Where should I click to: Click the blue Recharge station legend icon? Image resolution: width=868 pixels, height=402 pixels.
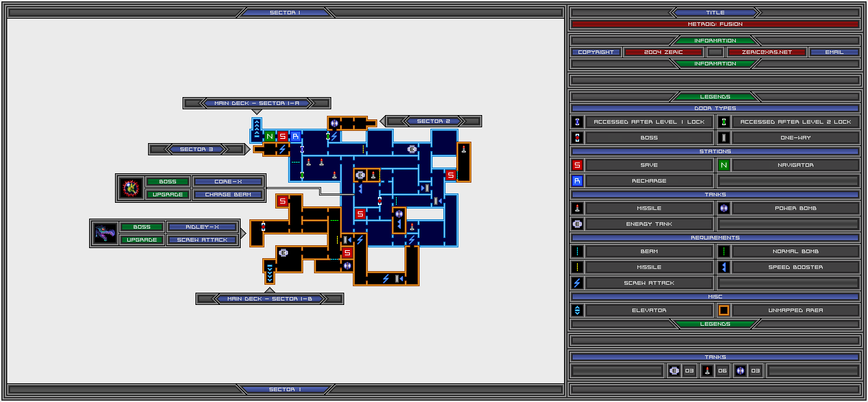tap(577, 181)
